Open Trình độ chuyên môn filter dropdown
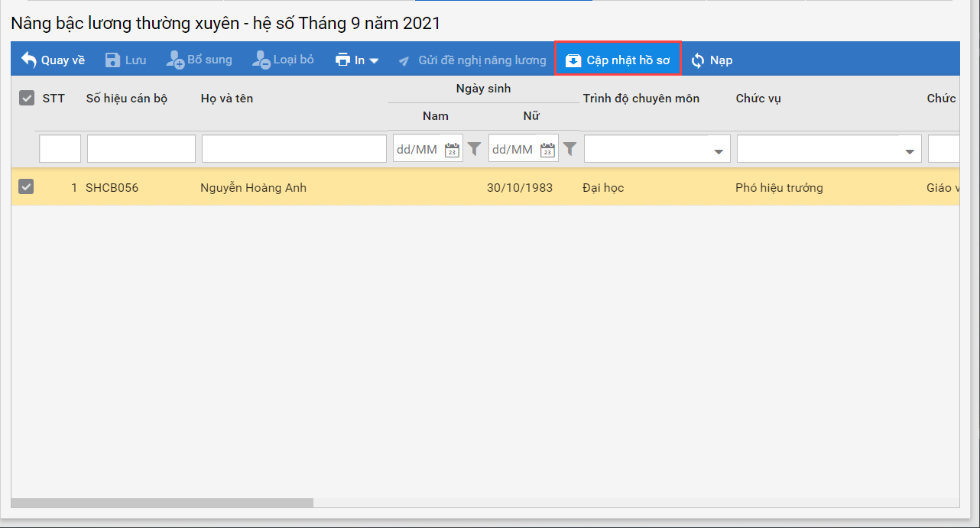Viewport: 980px width, 528px height. 718,151
